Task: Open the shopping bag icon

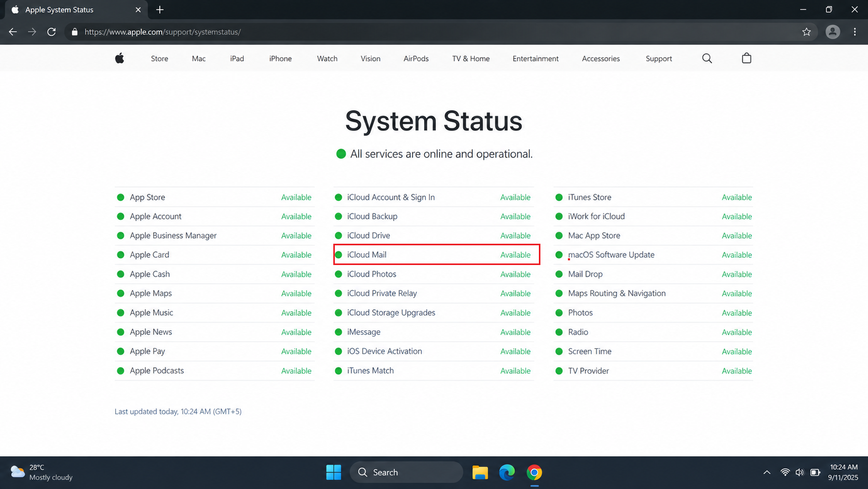Action: pos(747,58)
